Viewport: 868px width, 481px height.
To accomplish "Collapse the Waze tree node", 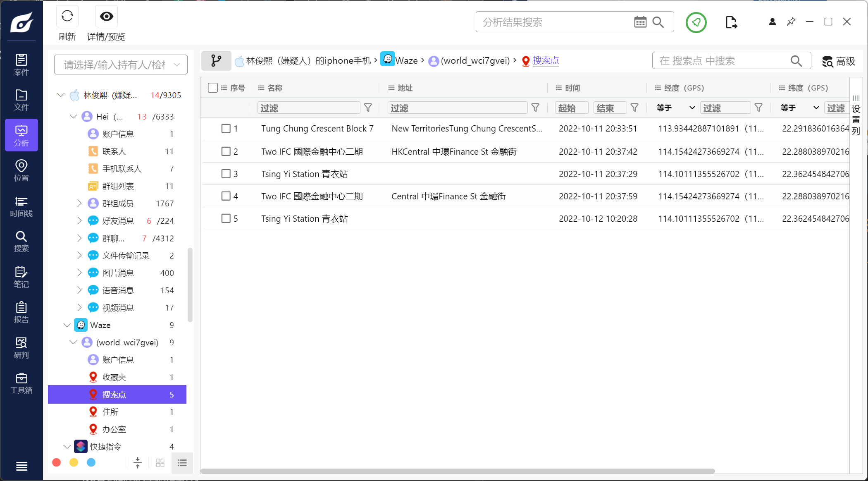I will [67, 325].
